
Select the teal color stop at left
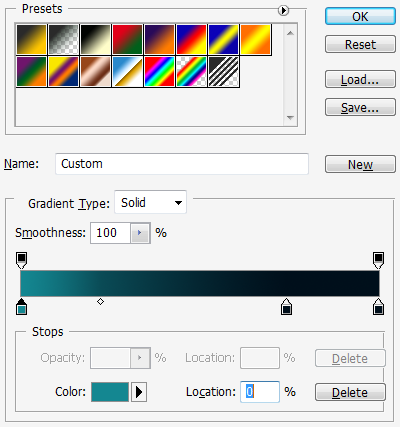21,307
